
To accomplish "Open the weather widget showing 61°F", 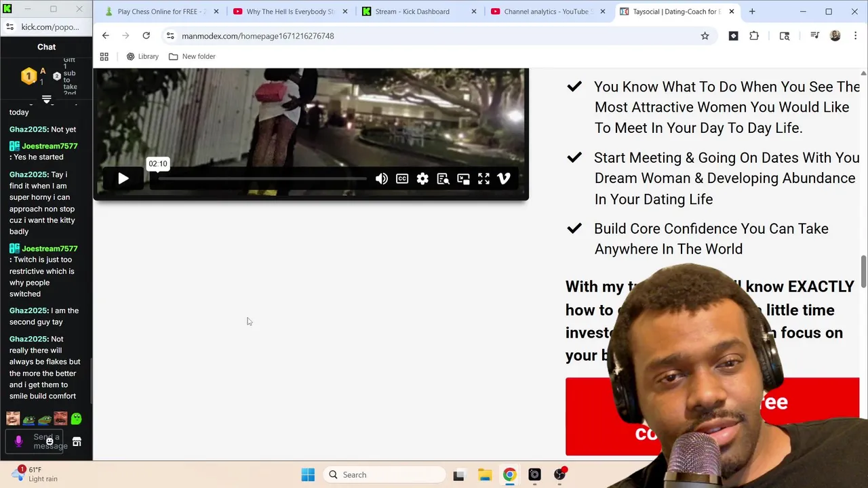I will pyautogui.click(x=35, y=474).
